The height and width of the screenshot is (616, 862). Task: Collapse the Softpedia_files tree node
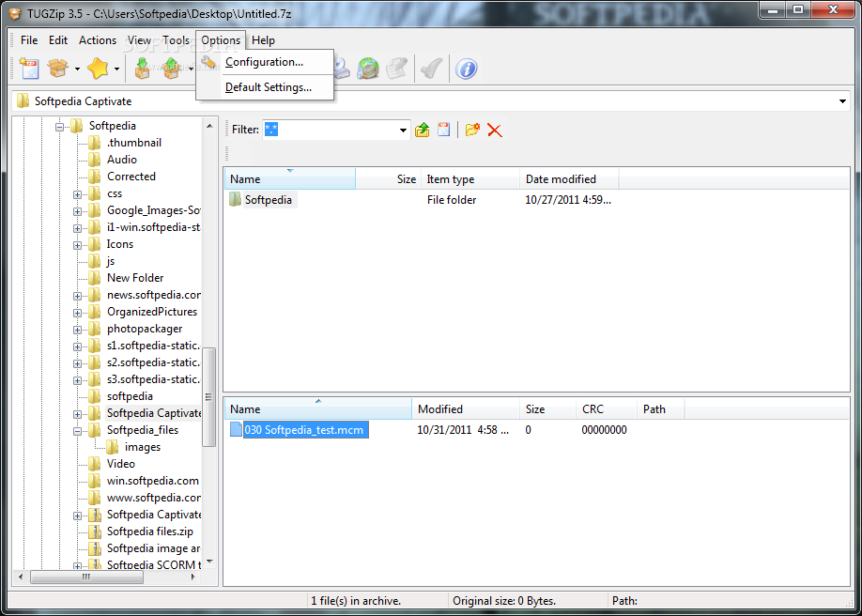77,431
